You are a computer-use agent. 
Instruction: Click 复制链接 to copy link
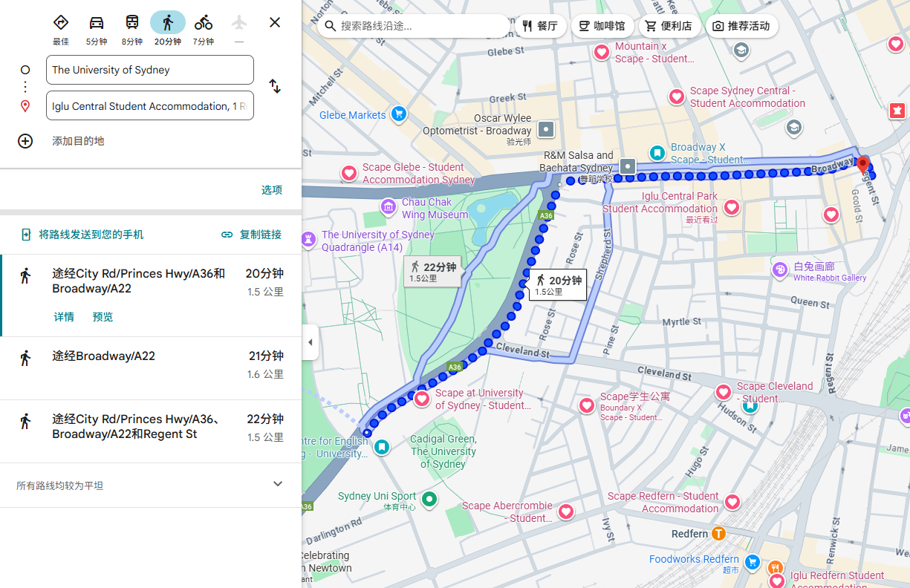pos(252,235)
